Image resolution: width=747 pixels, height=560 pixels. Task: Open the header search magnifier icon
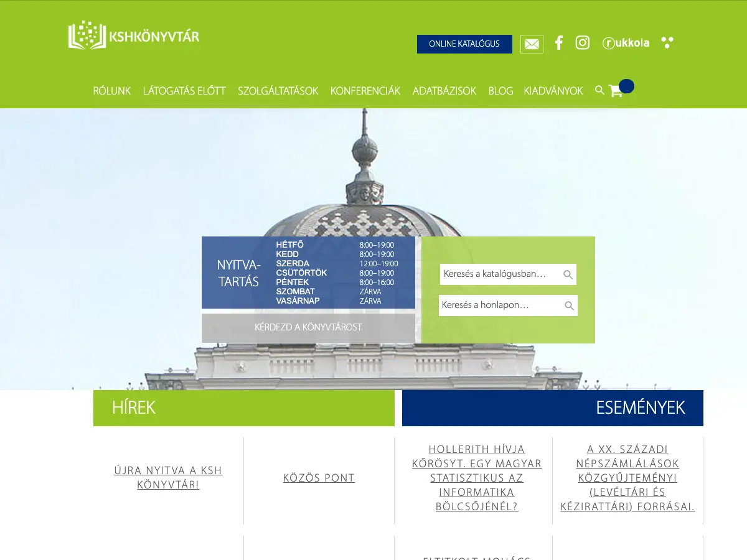[599, 90]
